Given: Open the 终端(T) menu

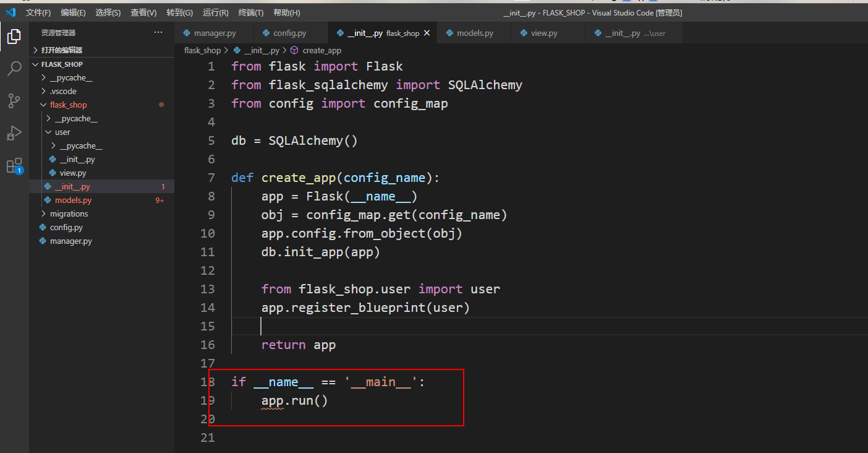Looking at the screenshot, I should (250, 12).
